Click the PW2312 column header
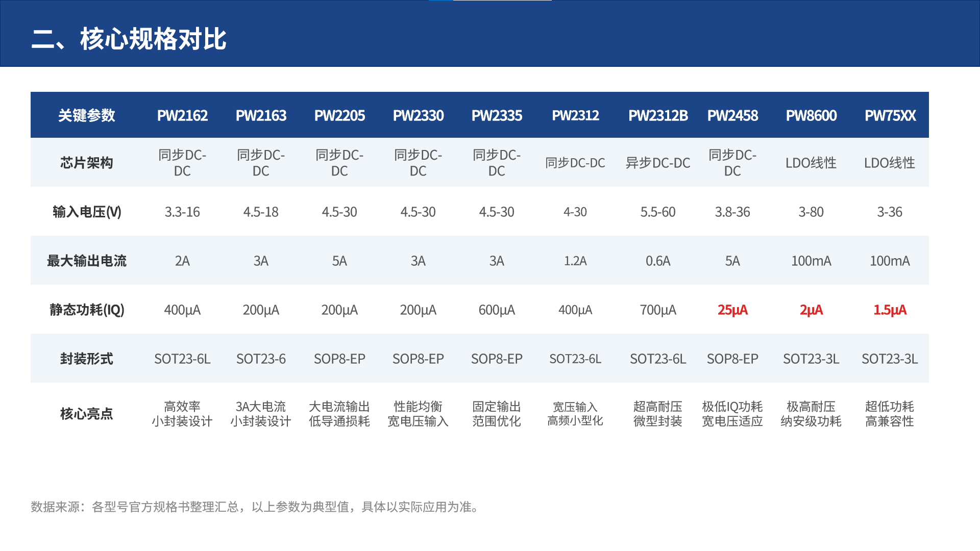The image size is (980, 551). tap(575, 115)
